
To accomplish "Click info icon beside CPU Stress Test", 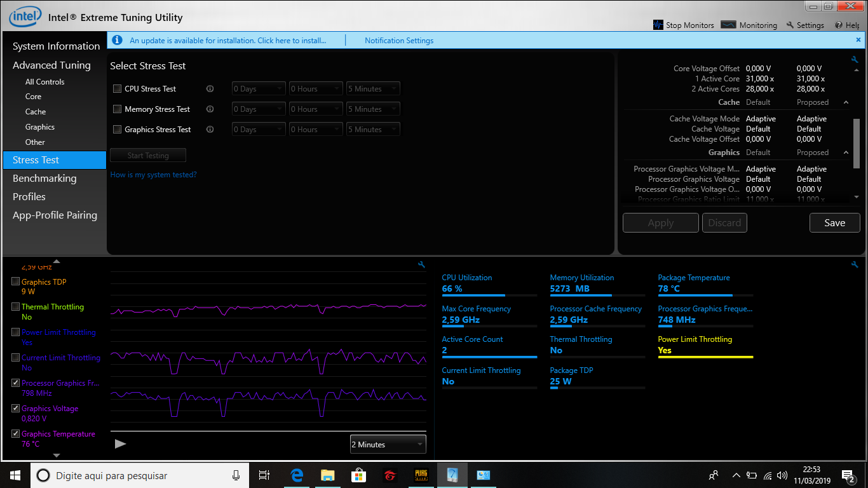I will point(210,89).
